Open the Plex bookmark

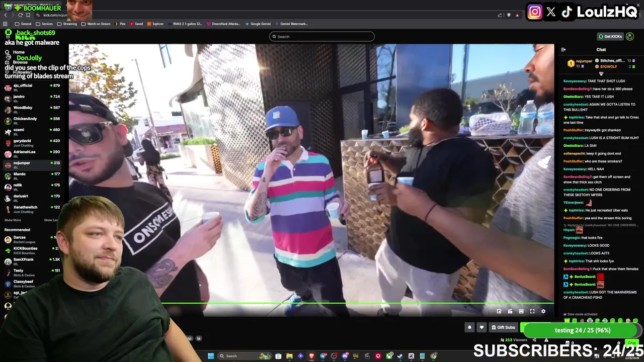(120, 24)
